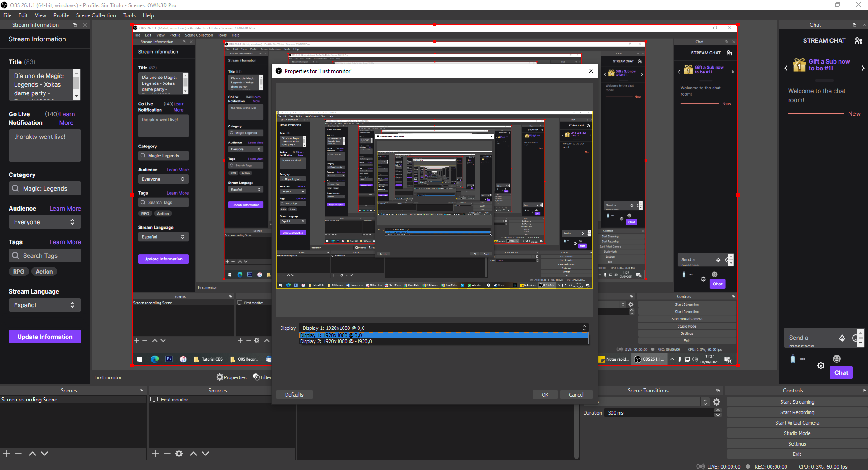Screen dimensions: 868x470
Task: Expand the Stream Language dropdown showing Español
Action: pos(44,305)
